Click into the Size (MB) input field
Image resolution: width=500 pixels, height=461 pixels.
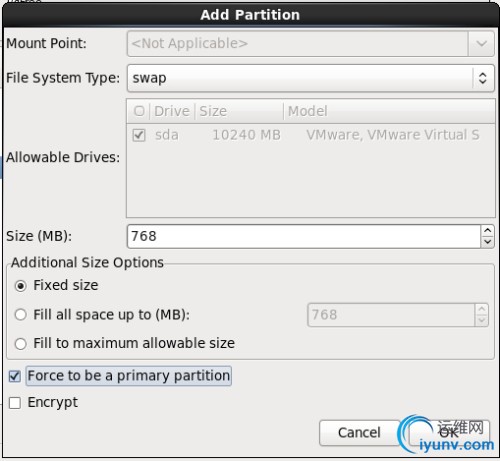point(304,236)
